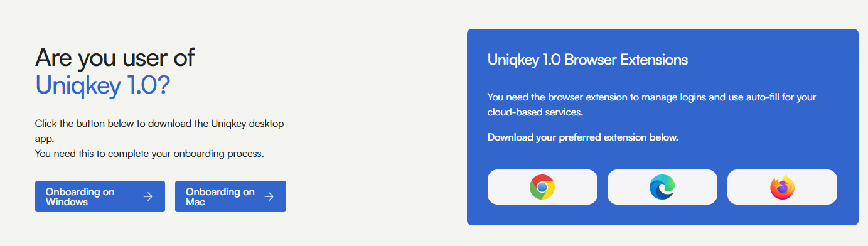
Task: Start Onboarding on Mac
Action: click(x=230, y=196)
